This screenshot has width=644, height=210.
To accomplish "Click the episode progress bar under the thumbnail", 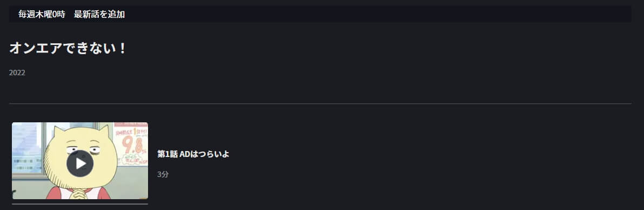I will click(79, 204).
